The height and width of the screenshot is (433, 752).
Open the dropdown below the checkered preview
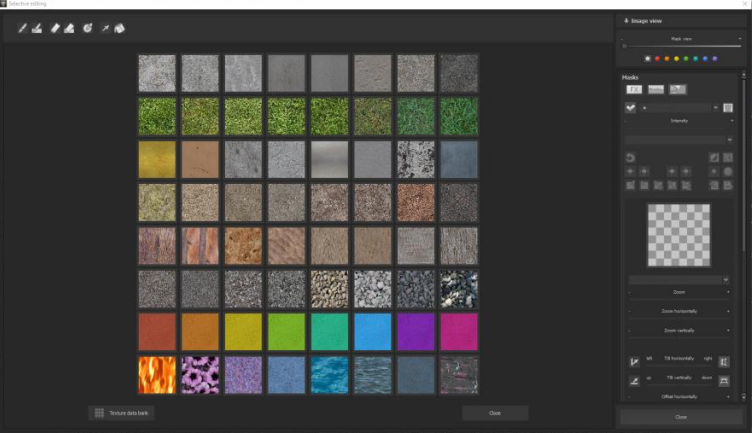click(x=679, y=280)
